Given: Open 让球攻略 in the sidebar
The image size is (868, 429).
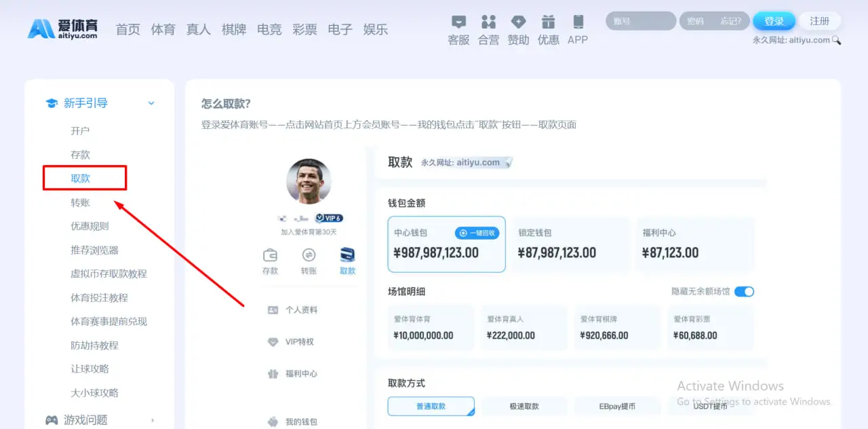Looking at the screenshot, I should (90, 369).
